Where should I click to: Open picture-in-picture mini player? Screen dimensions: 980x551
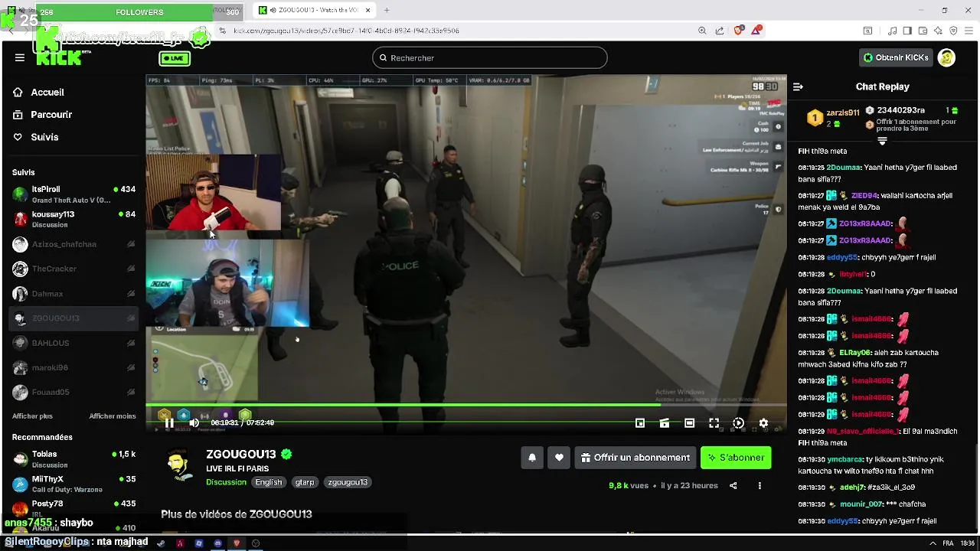point(640,423)
